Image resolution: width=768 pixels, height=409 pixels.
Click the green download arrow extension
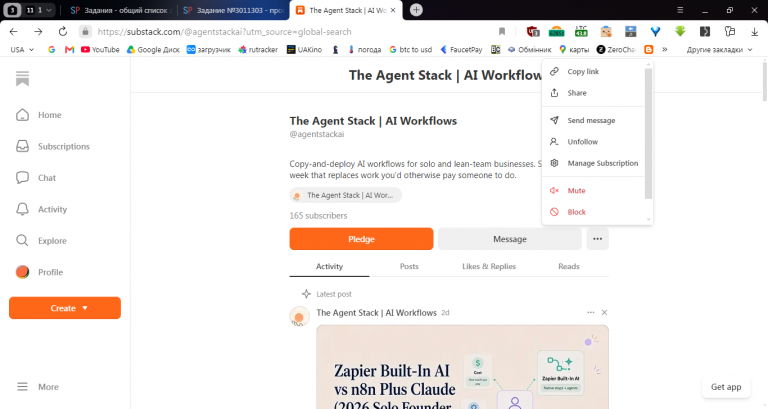(x=680, y=32)
